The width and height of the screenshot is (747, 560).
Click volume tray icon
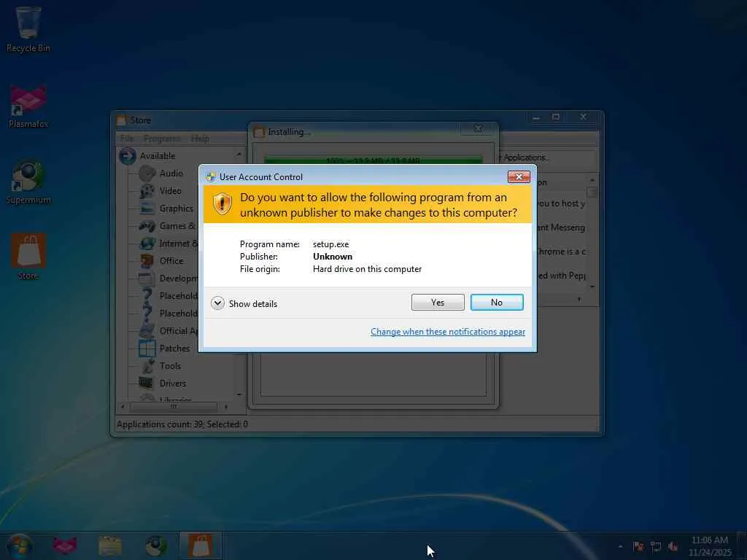click(x=673, y=547)
